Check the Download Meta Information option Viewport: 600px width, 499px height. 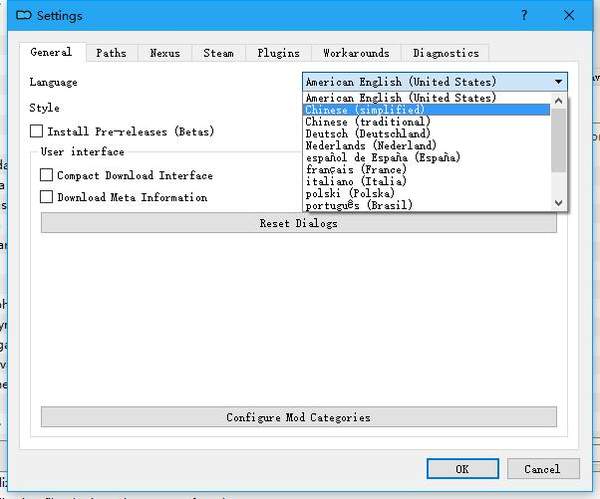click(x=47, y=197)
